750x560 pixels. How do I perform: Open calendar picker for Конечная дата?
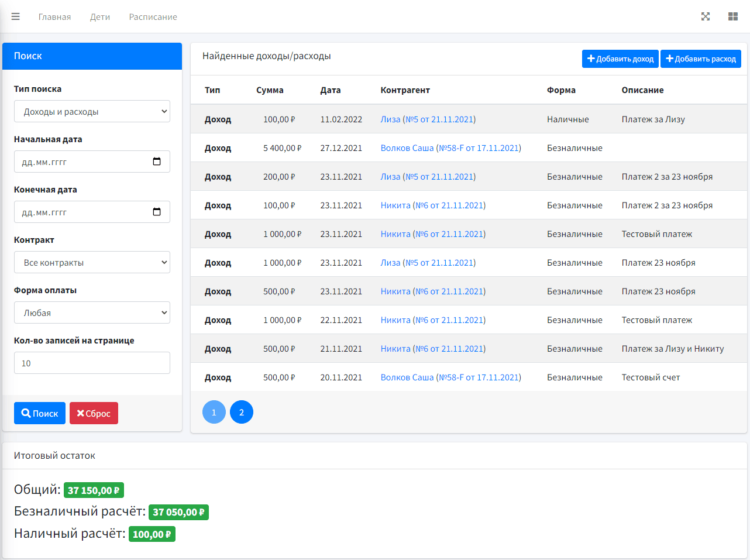157,212
